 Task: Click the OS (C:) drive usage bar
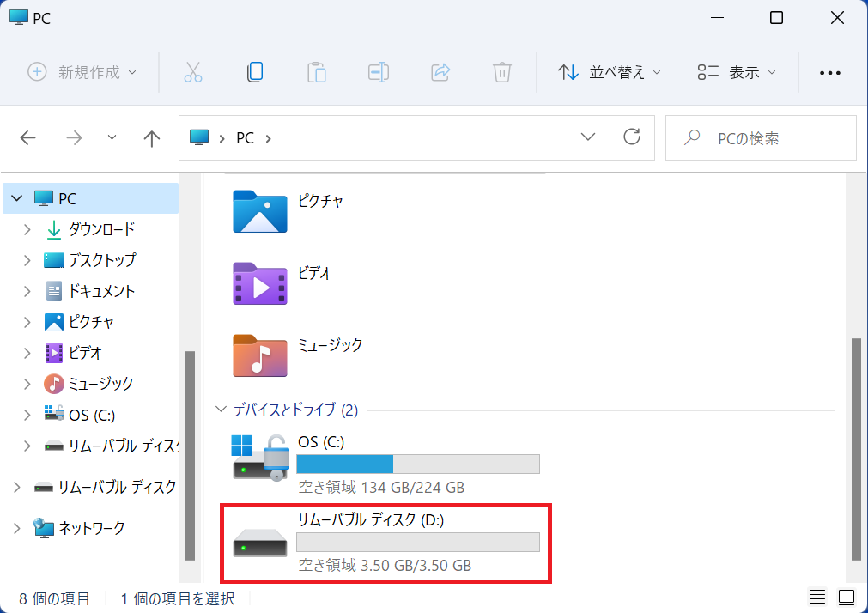click(x=417, y=464)
